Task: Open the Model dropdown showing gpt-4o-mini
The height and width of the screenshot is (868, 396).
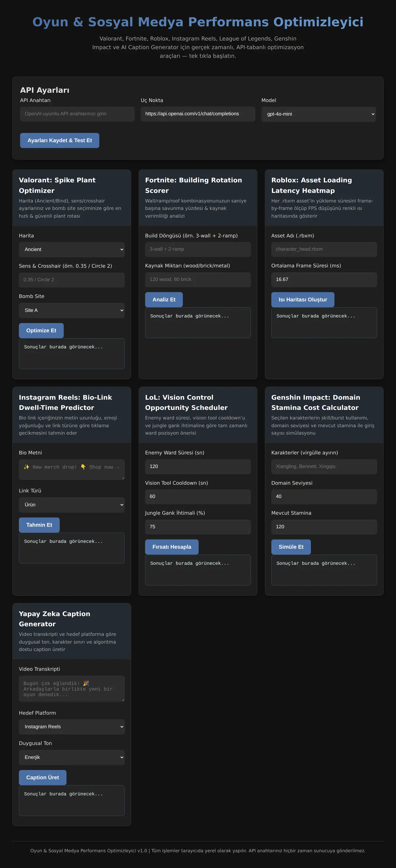Action: [x=318, y=114]
